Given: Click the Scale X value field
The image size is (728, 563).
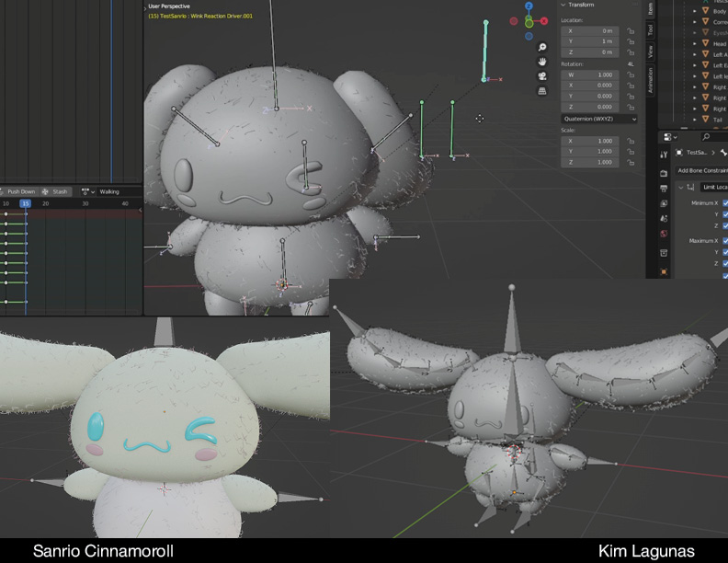Looking at the screenshot, I should coord(589,141).
